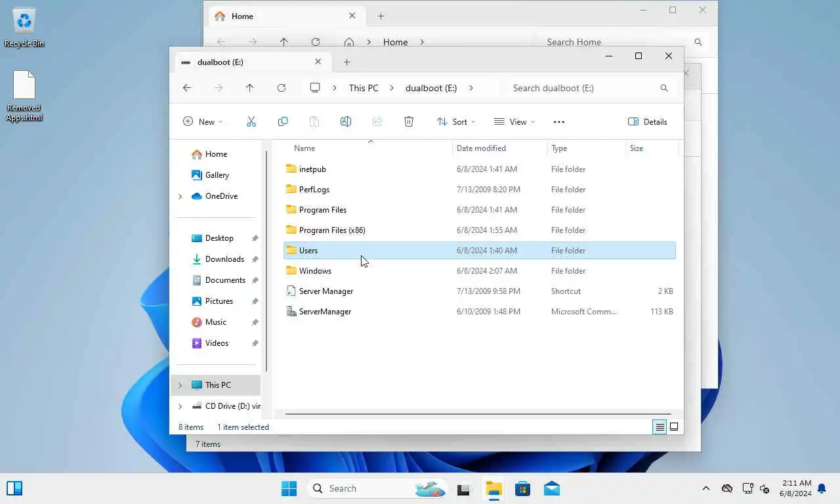Open the Mail app on taskbar
Screen dimensions: 840x504
click(552, 488)
